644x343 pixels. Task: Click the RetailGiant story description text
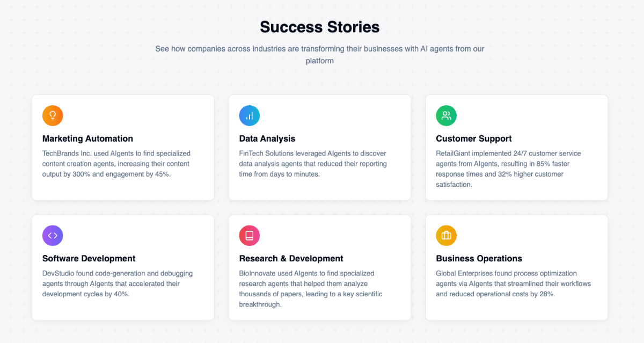click(509, 169)
